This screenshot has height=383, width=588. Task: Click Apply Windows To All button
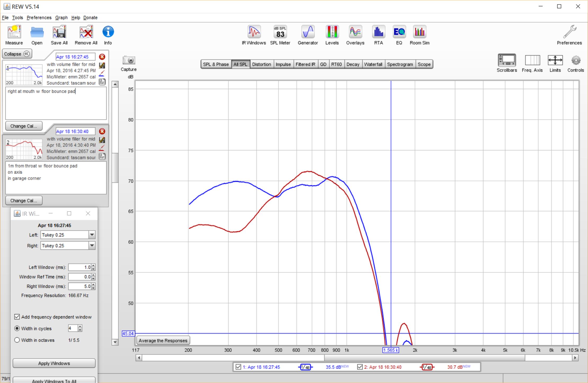[54, 380]
